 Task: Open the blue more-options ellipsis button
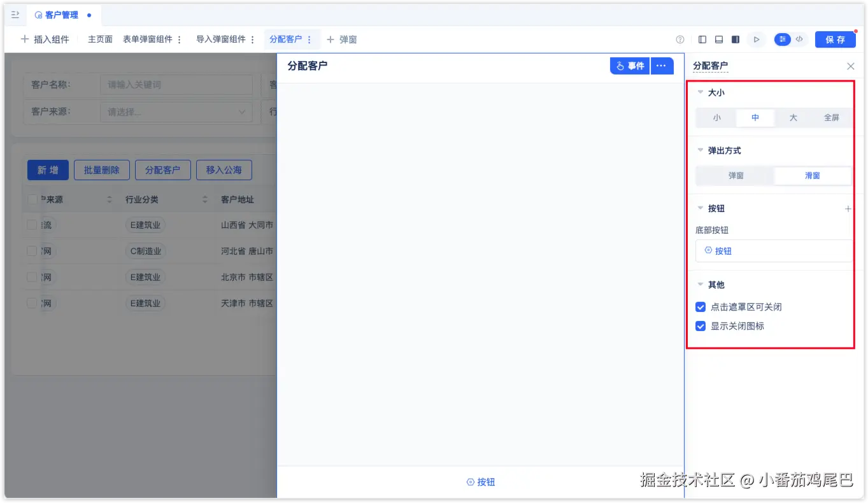click(662, 66)
